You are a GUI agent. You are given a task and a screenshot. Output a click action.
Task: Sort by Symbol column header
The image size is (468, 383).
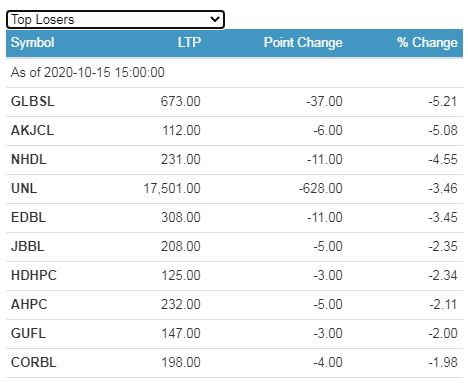coord(32,43)
